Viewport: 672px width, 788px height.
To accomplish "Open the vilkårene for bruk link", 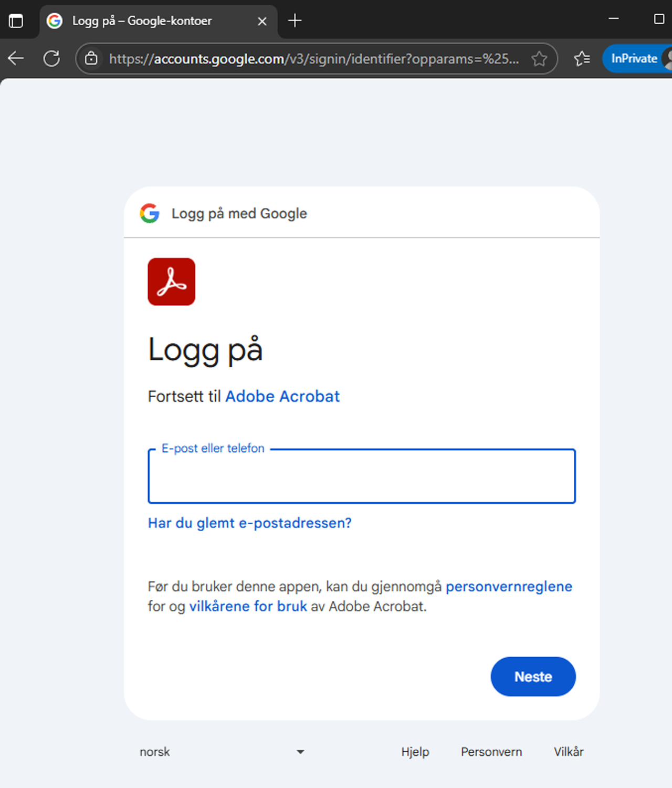I will [x=248, y=606].
